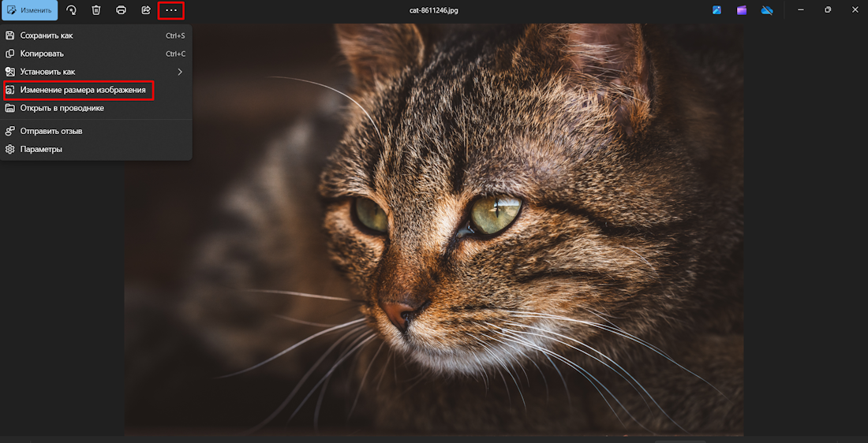Choose Копировать from the menu

point(42,54)
